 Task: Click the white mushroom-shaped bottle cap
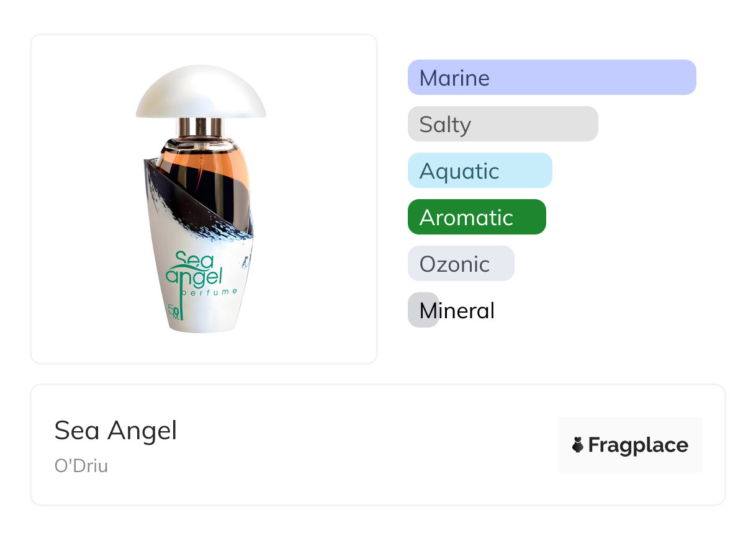(x=201, y=92)
